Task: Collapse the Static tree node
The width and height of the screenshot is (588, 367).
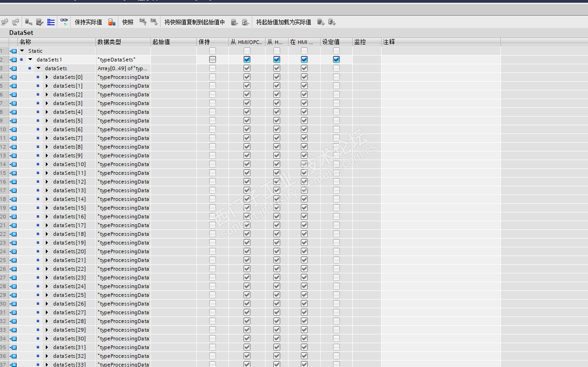Action: click(22, 51)
